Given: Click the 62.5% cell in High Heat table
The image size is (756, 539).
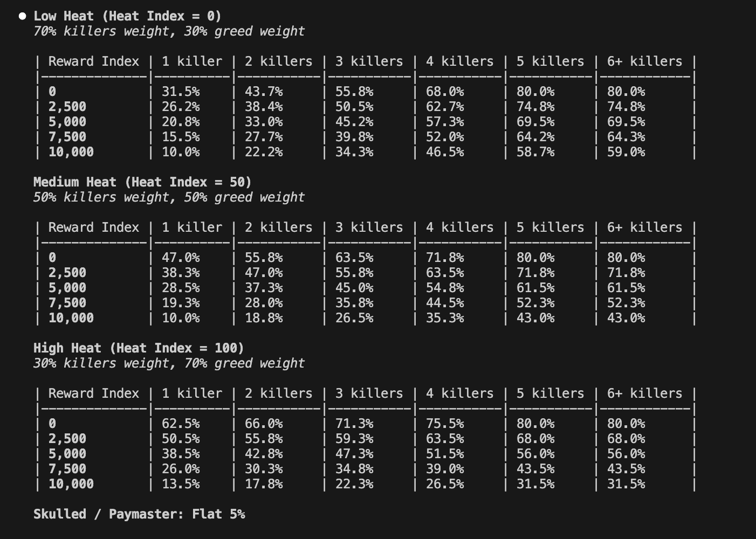Looking at the screenshot, I should pyautogui.click(x=181, y=424).
